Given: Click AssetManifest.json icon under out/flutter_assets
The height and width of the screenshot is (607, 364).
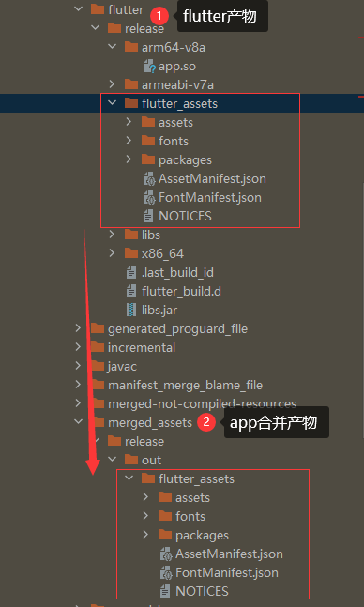Looking at the screenshot, I should point(166,554).
